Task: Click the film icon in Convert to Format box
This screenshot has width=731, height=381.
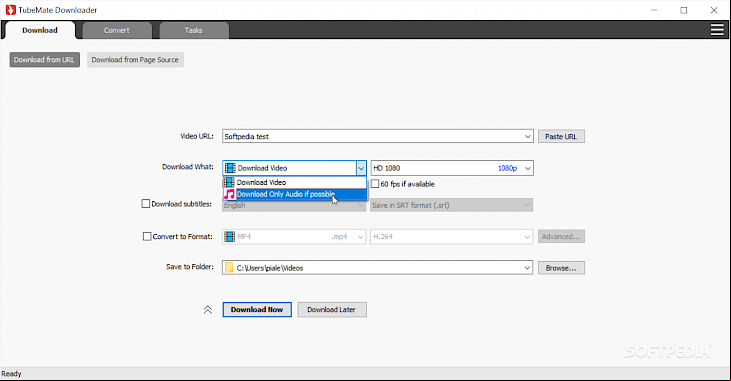Action: (x=229, y=236)
